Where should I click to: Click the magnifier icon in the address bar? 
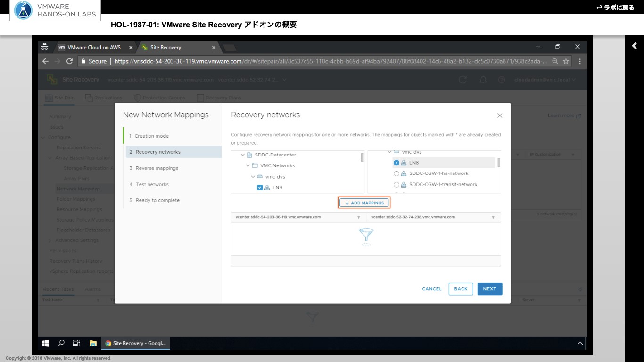[555, 61]
